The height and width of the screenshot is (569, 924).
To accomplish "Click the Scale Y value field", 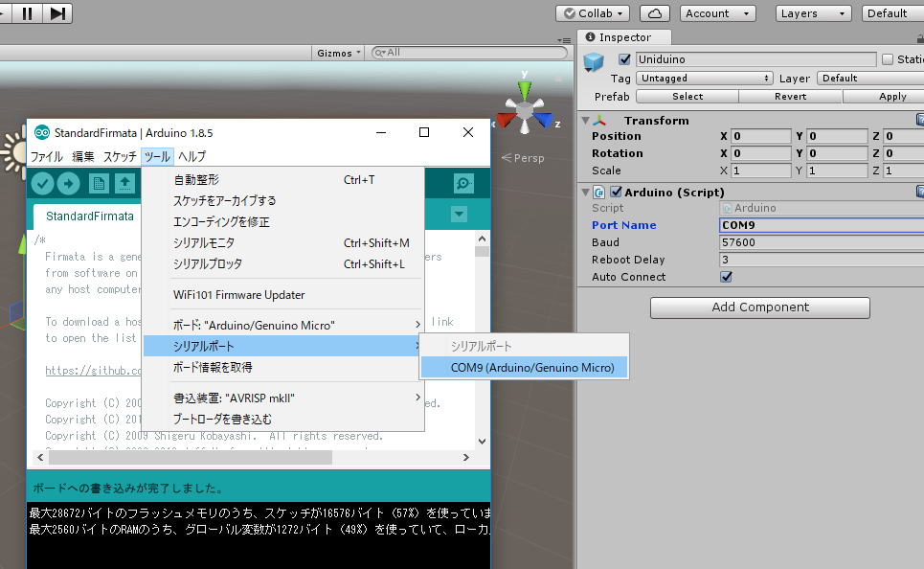I will pos(837,171).
